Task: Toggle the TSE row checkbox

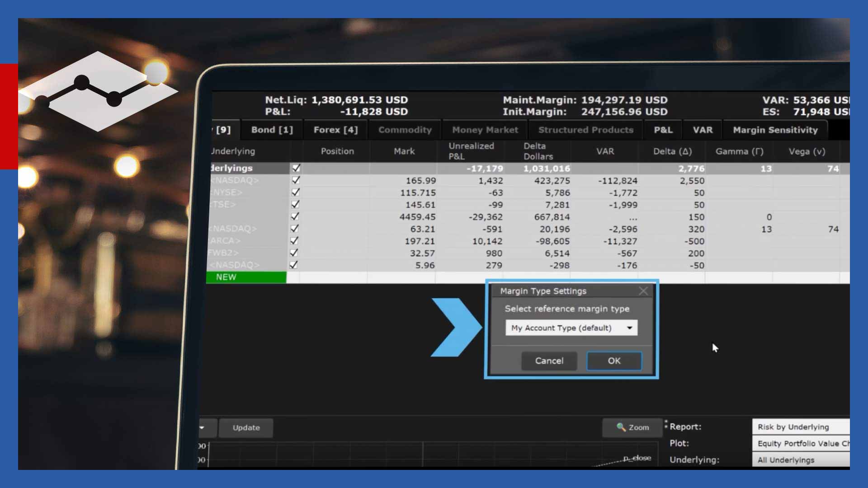Action: 295,204
